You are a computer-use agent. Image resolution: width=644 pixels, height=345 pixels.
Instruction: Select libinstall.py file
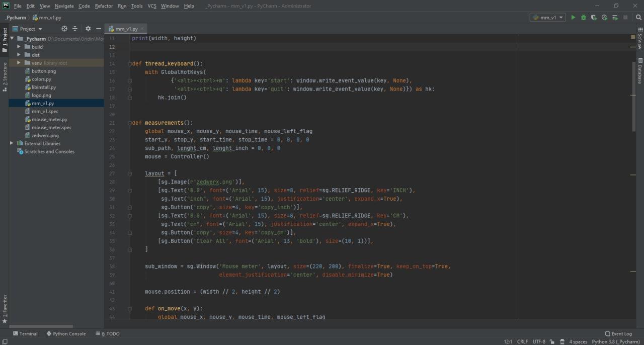[44, 87]
